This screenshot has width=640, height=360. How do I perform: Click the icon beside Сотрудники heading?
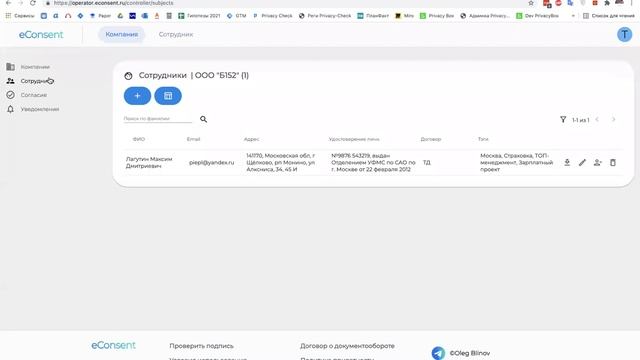coord(128,76)
